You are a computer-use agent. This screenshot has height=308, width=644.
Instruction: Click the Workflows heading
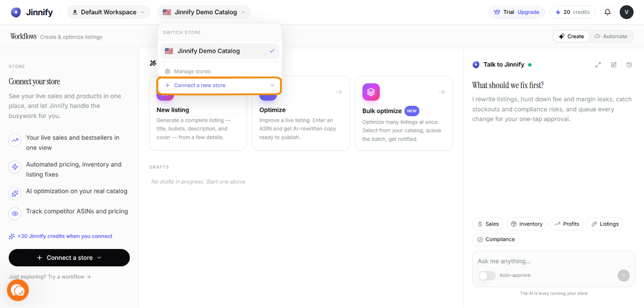[23, 36]
